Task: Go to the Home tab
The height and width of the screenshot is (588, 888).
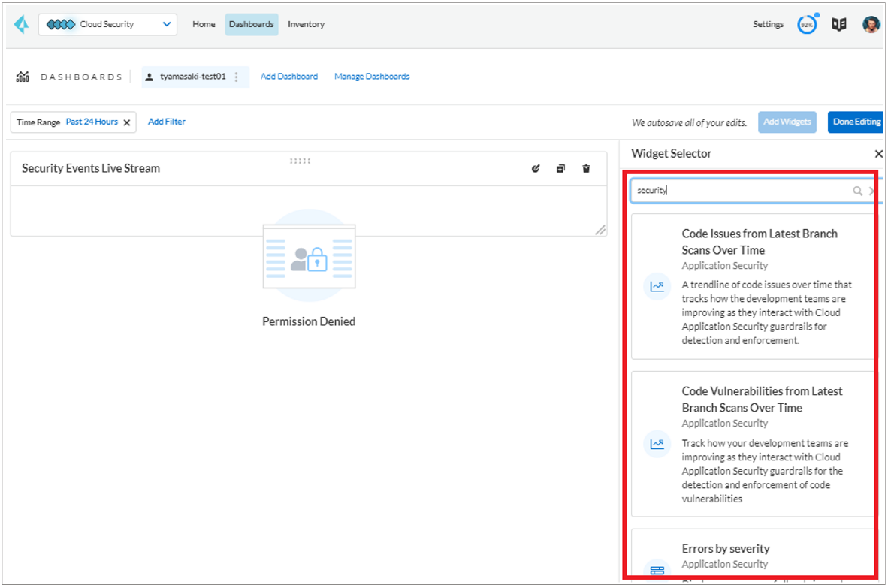Action: (204, 24)
